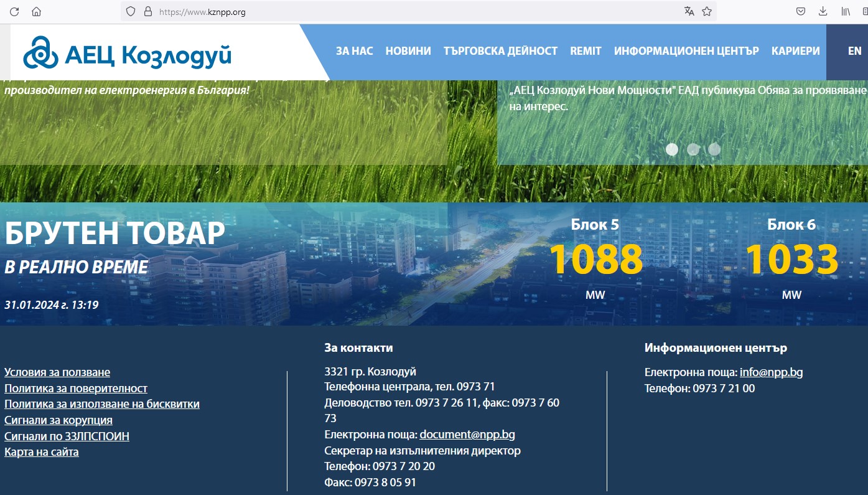Select the second carousel slide dot
Image resolution: width=868 pixels, height=495 pixels.
click(x=693, y=149)
